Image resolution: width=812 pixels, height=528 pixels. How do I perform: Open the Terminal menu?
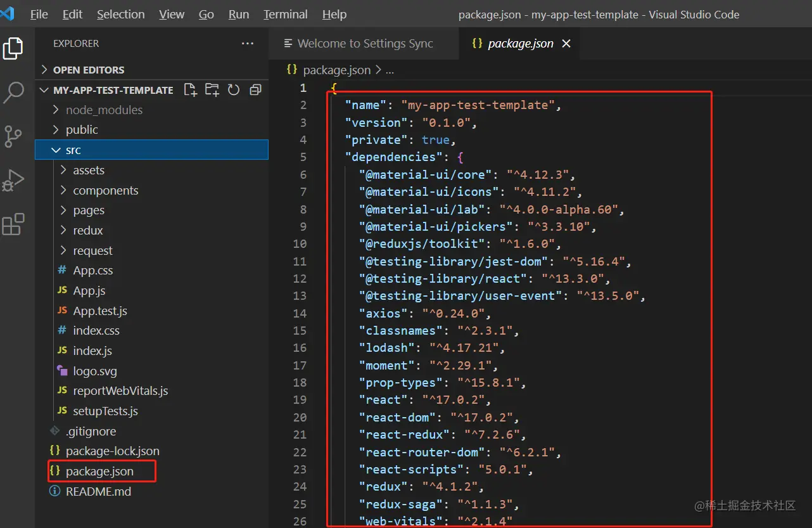[x=286, y=14]
